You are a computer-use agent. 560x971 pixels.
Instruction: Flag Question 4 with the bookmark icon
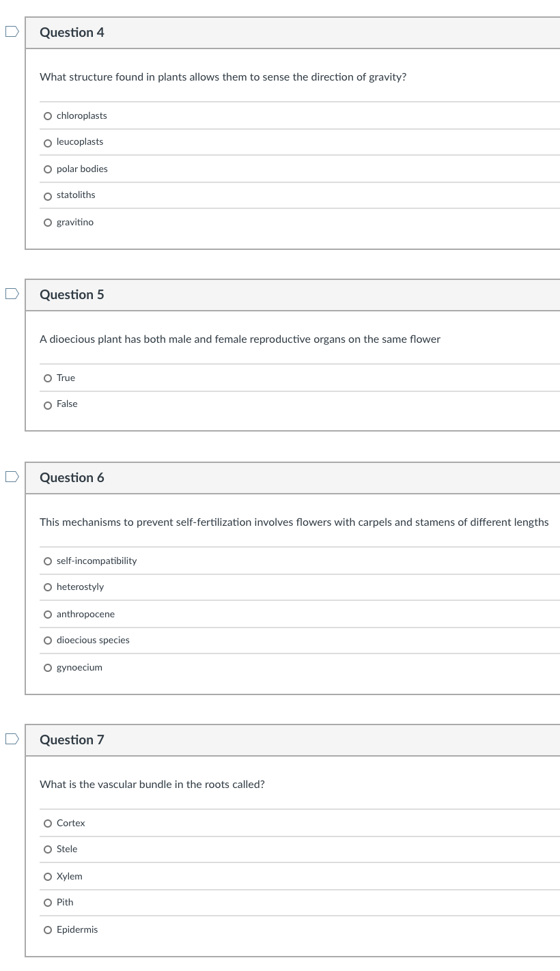tap(11, 32)
